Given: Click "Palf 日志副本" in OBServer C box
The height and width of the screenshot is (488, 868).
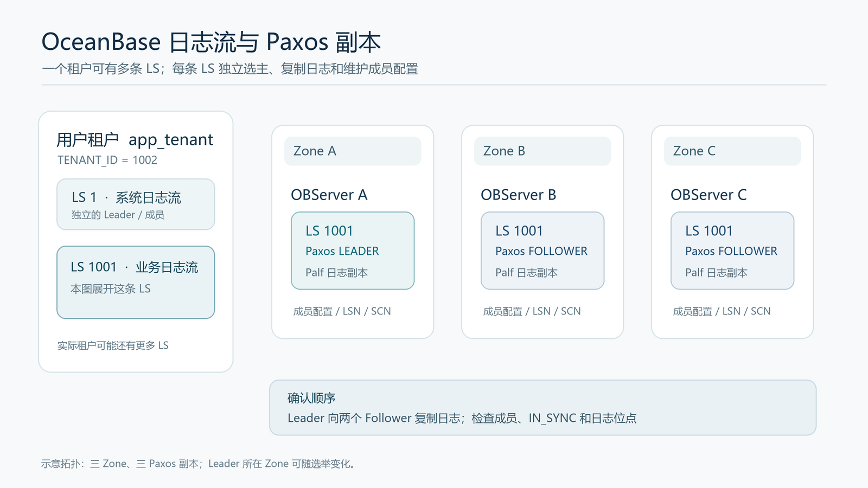Looking at the screenshot, I should [x=717, y=273].
